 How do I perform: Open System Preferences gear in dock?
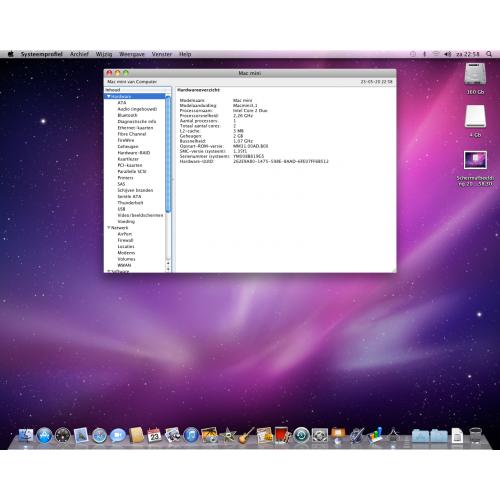tap(320, 435)
